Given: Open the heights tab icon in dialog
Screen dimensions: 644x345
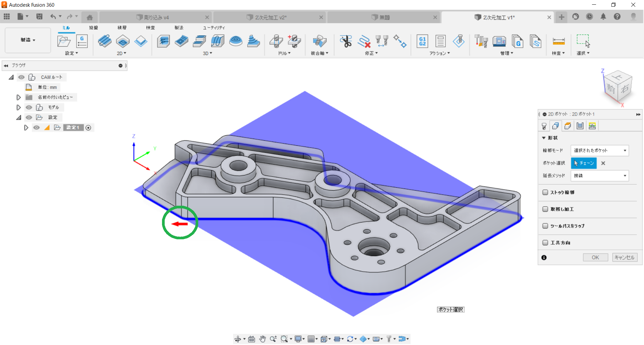Looking at the screenshot, I should 568,126.
